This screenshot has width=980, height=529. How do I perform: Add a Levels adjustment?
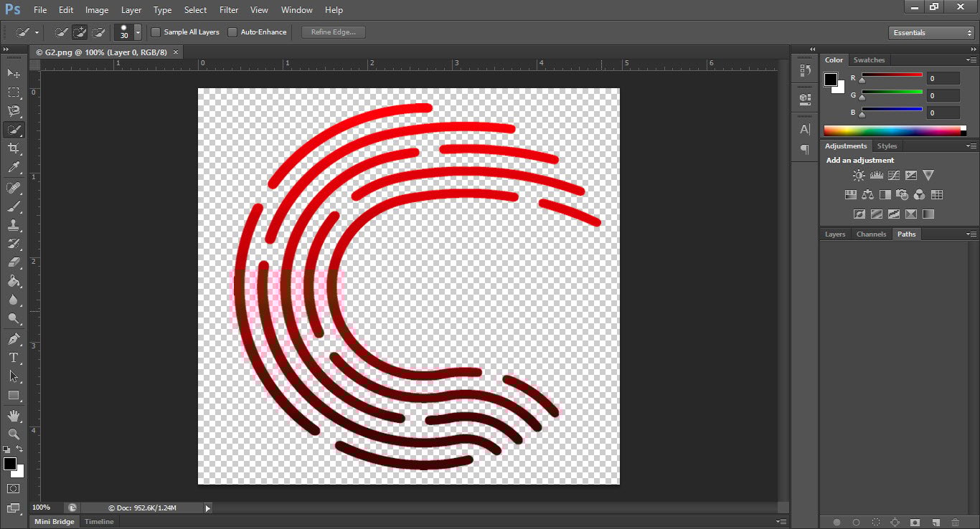point(876,175)
